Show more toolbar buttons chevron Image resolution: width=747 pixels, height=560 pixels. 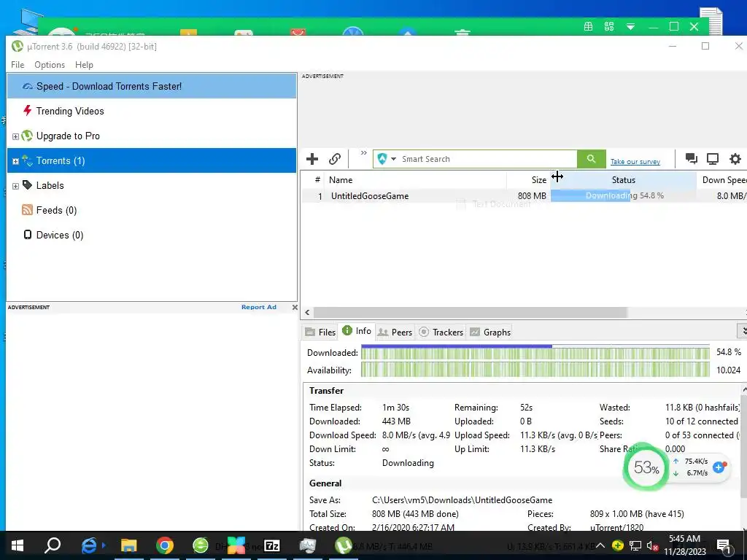click(363, 153)
